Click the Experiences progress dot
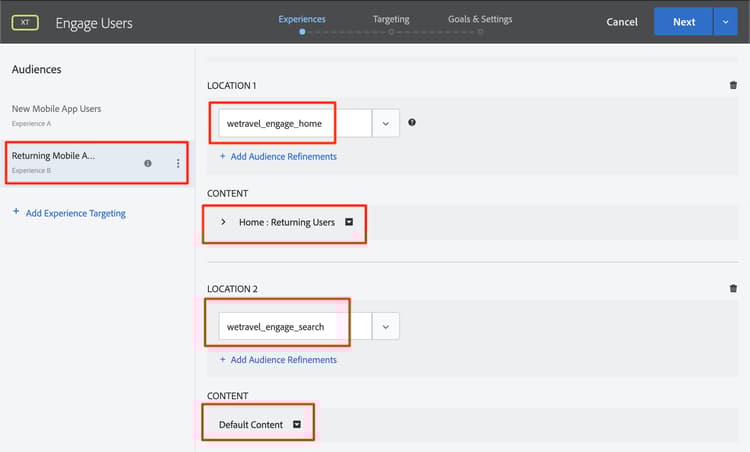The height and width of the screenshot is (452, 750). tap(302, 32)
